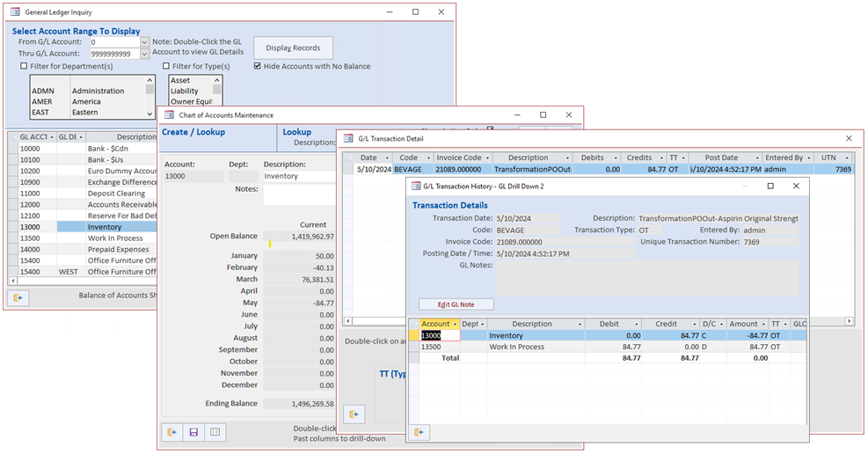868x454 pixels.
Task: Select Administration in the department list
Action: 98,91
